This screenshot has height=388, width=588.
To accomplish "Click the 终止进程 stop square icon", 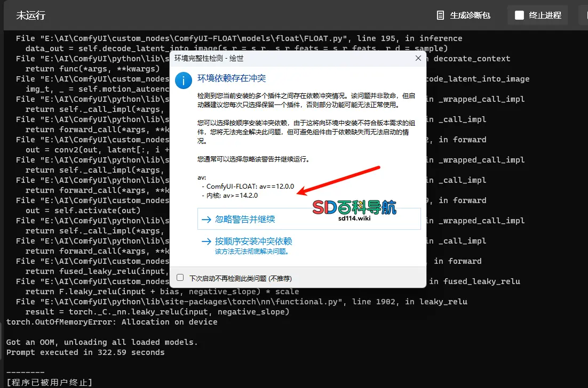I will (519, 15).
